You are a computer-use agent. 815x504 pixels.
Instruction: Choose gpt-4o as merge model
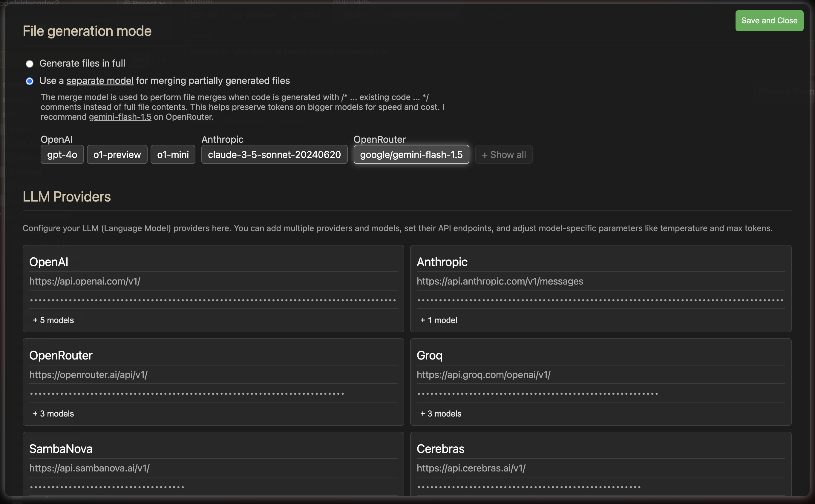(62, 155)
